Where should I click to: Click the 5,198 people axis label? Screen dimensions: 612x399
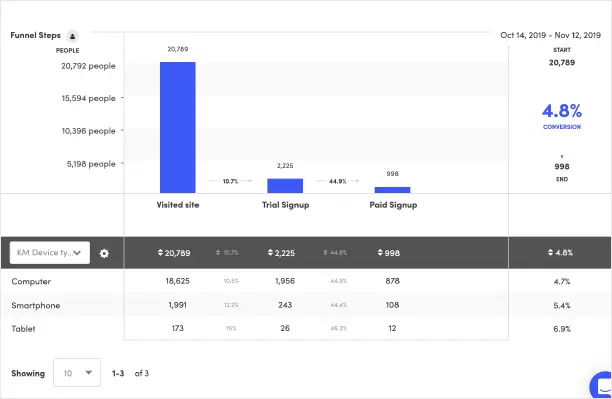coord(91,164)
